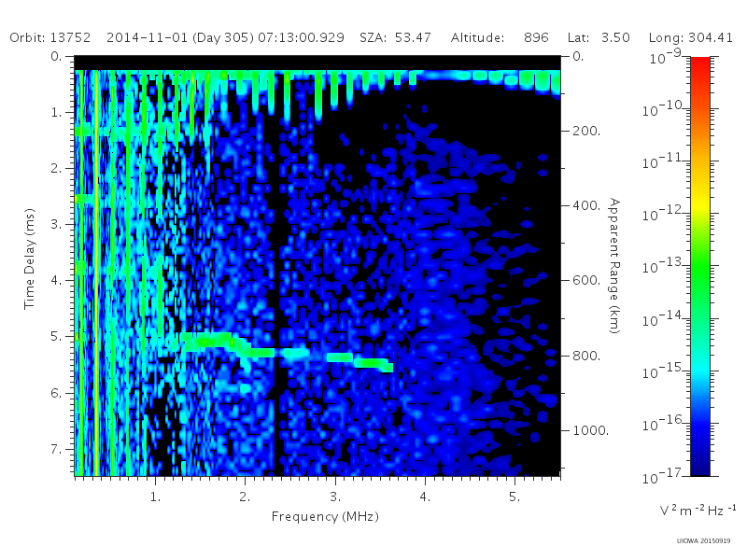Click the '4.' tick label on frequency axis
747x560 pixels.
pos(425,497)
